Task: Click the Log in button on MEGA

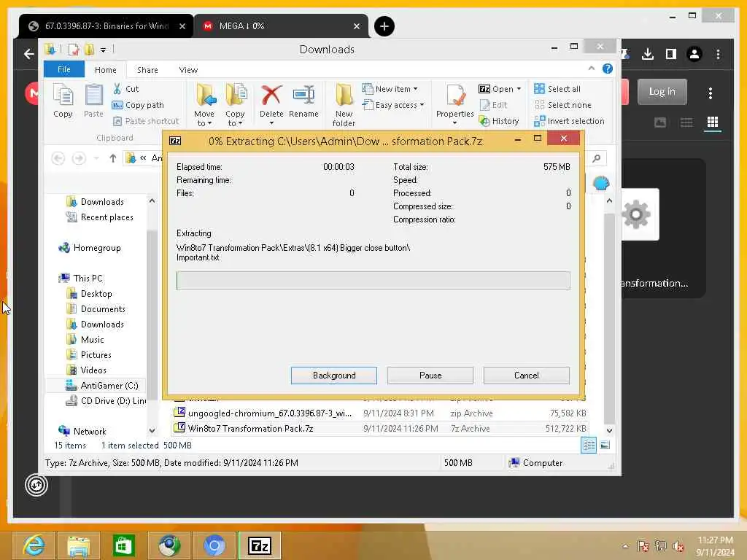Action: tap(662, 91)
